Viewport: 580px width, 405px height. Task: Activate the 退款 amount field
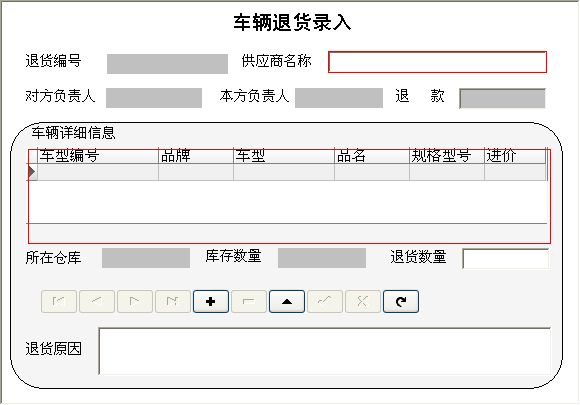(x=502, y=98)
